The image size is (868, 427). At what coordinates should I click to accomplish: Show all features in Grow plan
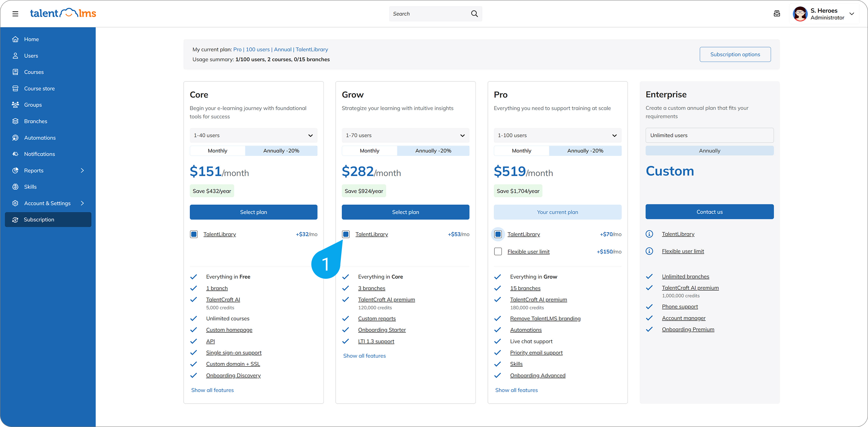click(364, 356)
